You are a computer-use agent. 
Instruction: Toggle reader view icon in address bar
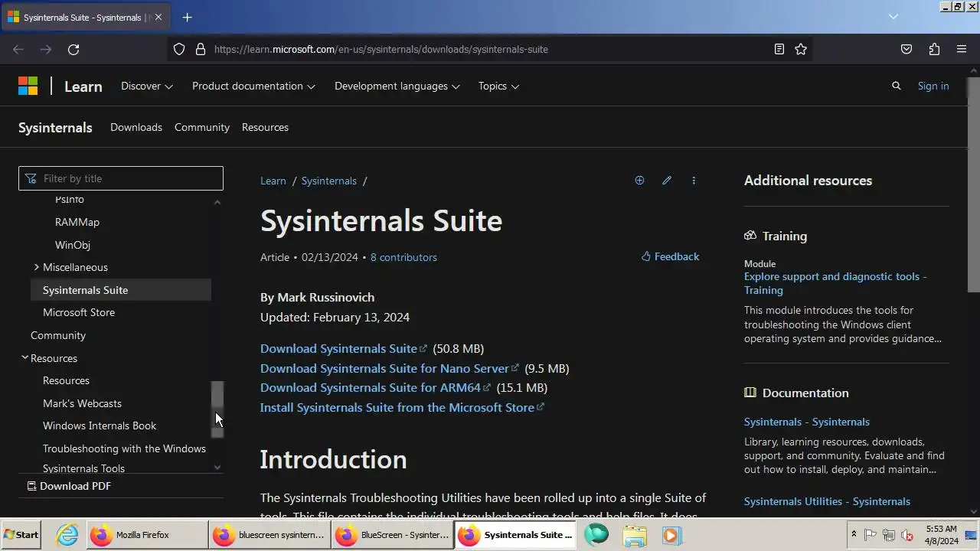[779, 49]
